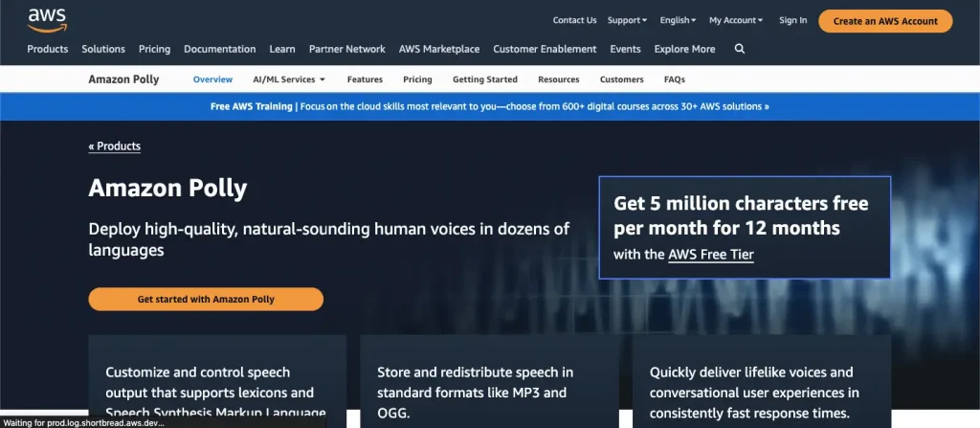Click Customize and control speech output card
The image size is (980, 428).
pyautogui.click(x=217, y=381)
